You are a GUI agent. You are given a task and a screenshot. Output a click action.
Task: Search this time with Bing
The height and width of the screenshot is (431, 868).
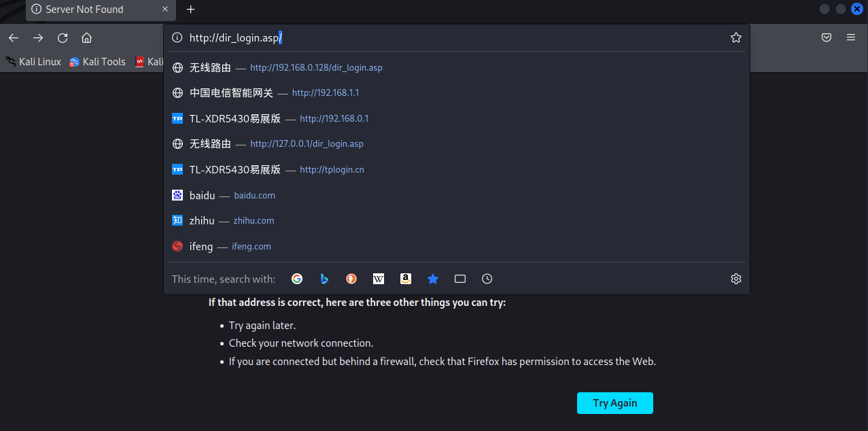324,279
